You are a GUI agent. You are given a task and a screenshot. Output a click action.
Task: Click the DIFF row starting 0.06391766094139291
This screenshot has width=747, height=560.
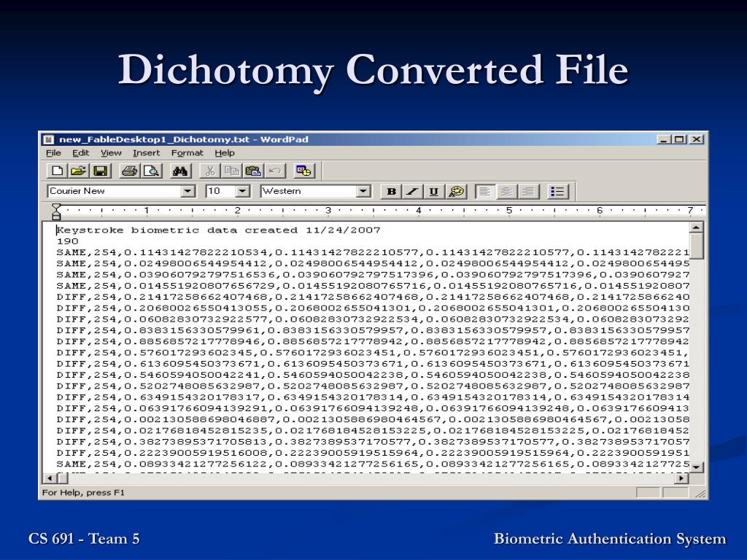[x=373, y=408]
